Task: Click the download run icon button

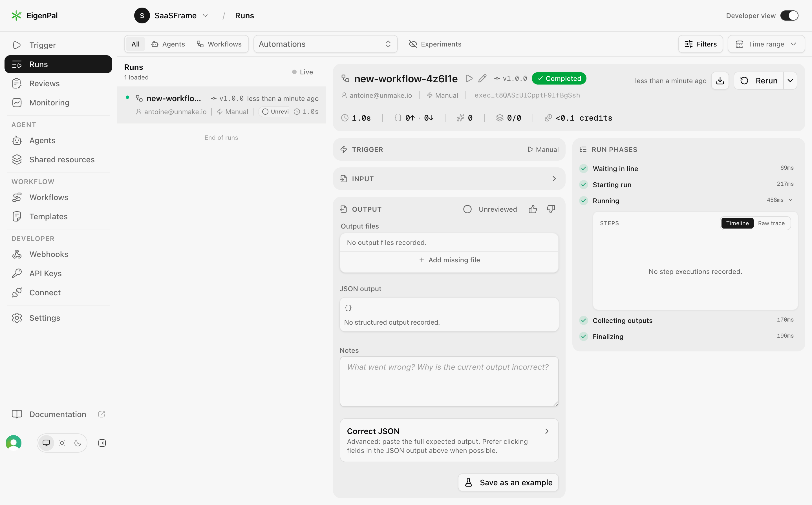Action: coord(720,81)
